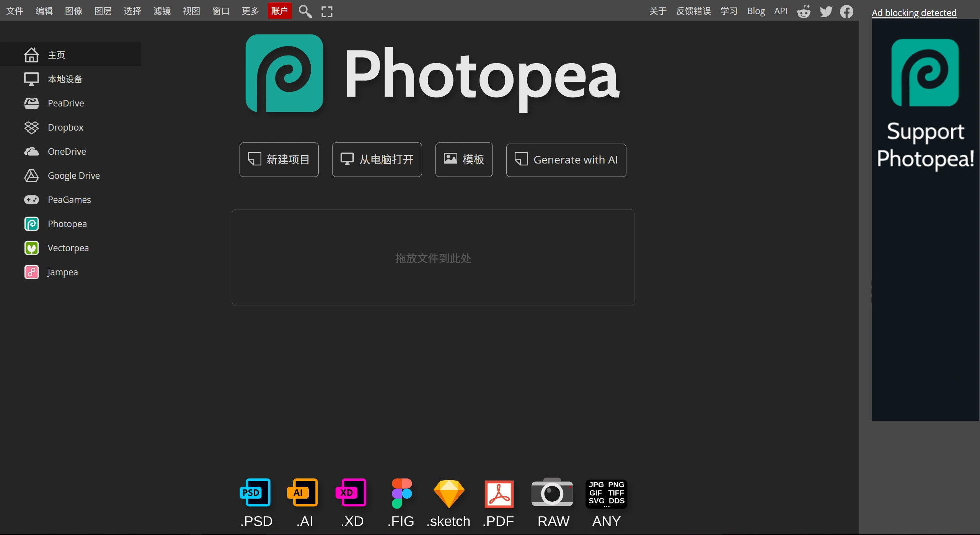
Task: Open the 选择 menu
Action: coord(132,11)
